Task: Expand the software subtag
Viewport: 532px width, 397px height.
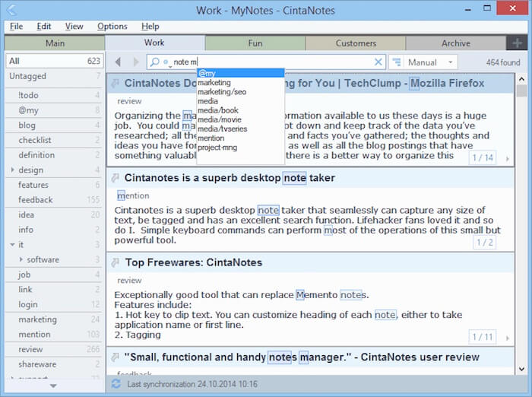Action: tap(21, 259)
